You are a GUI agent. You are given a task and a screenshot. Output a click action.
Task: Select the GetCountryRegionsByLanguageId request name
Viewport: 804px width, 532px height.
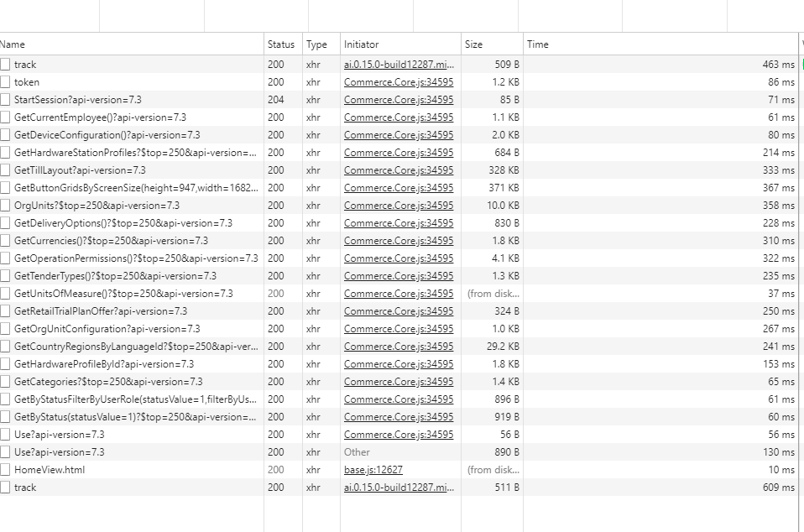point(137,347)
